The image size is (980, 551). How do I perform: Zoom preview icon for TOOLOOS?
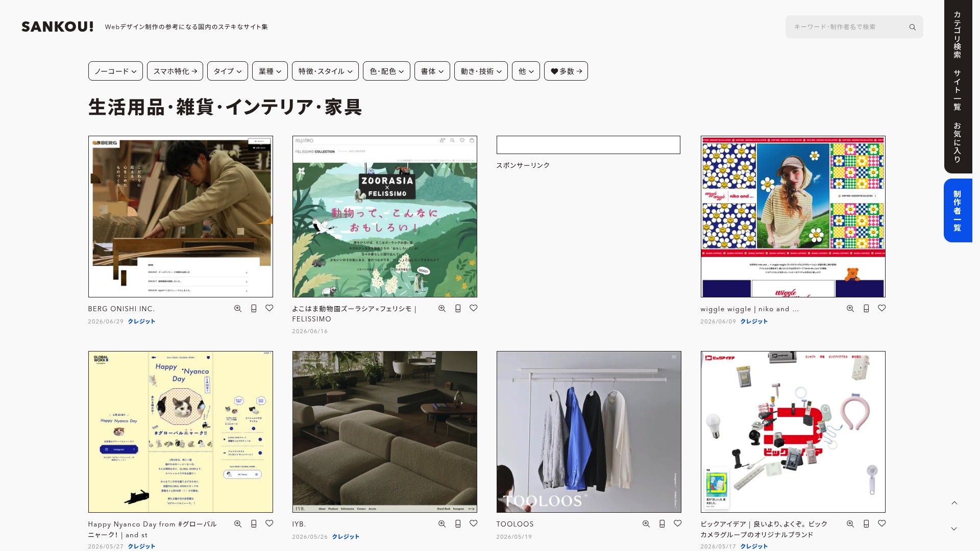tap(646, 524)
